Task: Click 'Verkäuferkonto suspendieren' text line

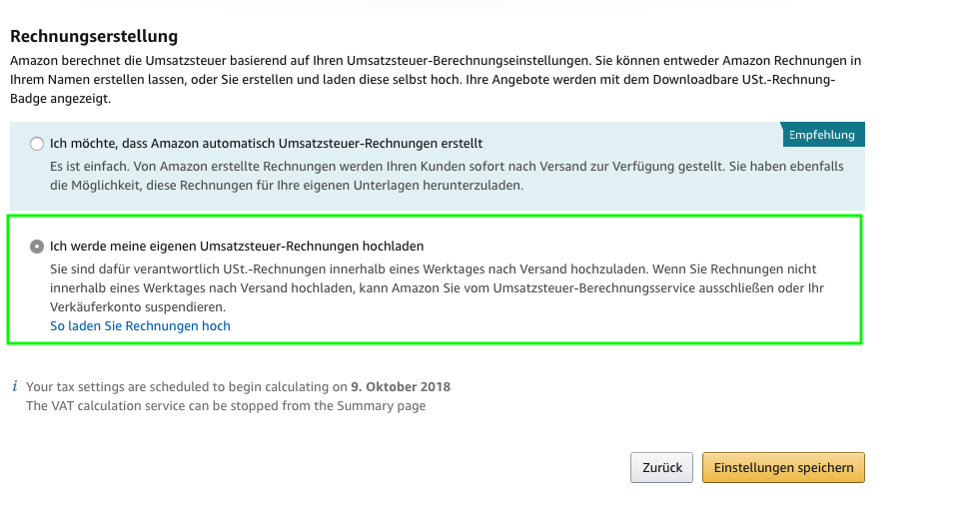Action: point(138,307)
